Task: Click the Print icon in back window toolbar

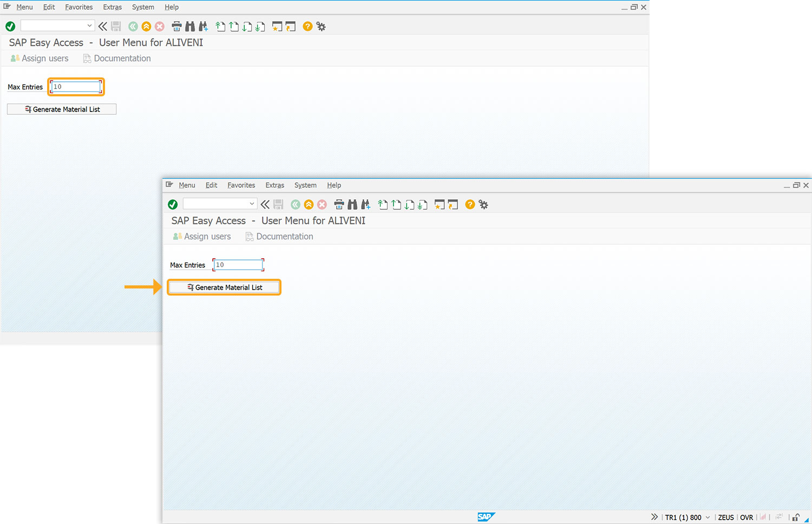Action: click(x=177, y=27)
